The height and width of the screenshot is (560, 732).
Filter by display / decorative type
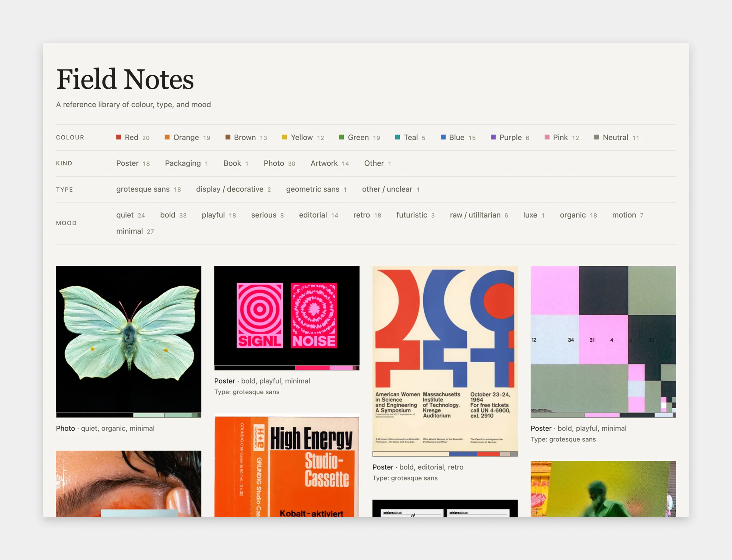pos(233,189)
